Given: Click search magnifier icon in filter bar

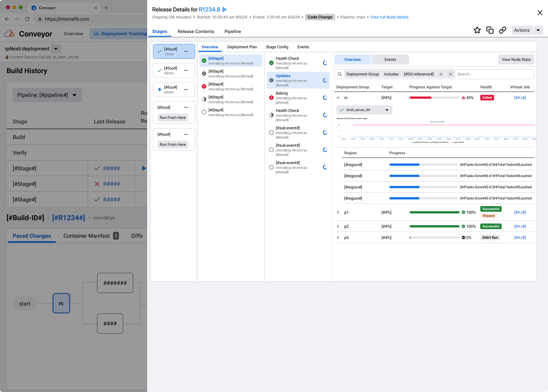Looking at the screenshot, I should click(x=340, y=74).
